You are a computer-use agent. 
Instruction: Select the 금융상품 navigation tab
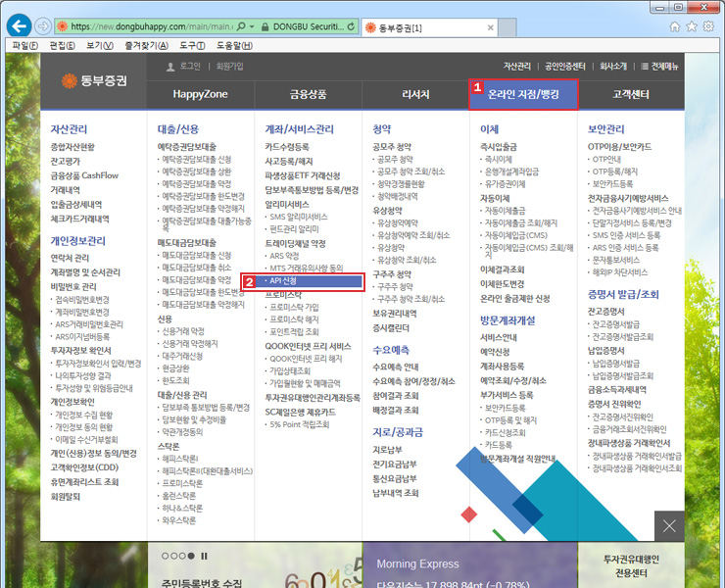(308, 94)
